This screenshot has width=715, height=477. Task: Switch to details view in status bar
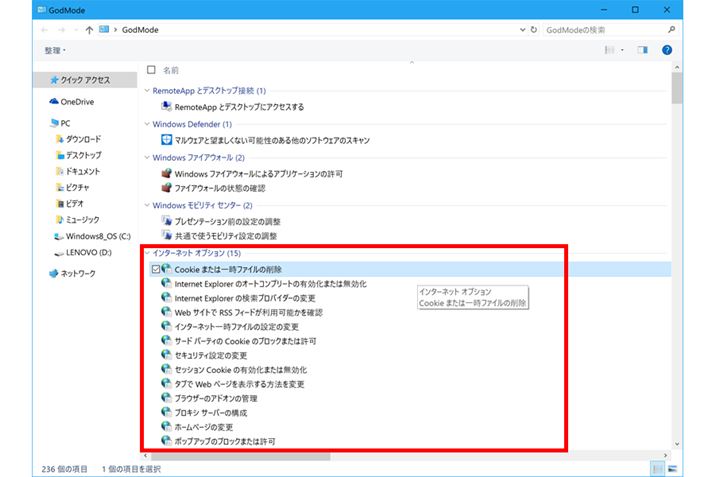[658, 468]
